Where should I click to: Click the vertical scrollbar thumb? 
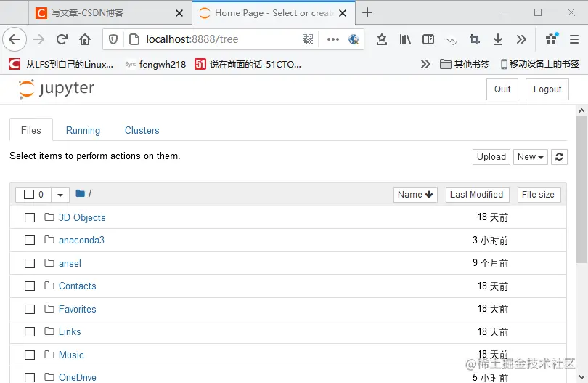click(x=581, y=190)
